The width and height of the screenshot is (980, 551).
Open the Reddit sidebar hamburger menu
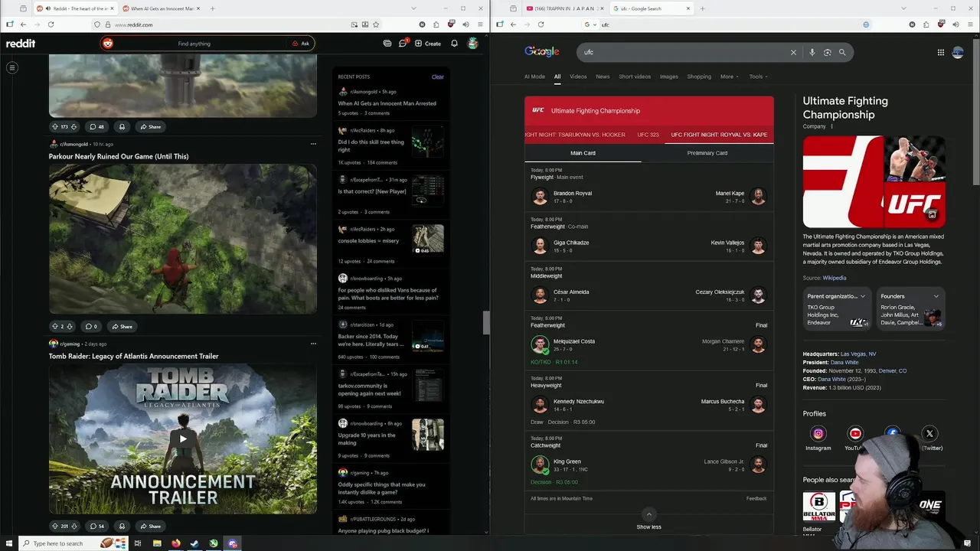(x=12, y=68)
